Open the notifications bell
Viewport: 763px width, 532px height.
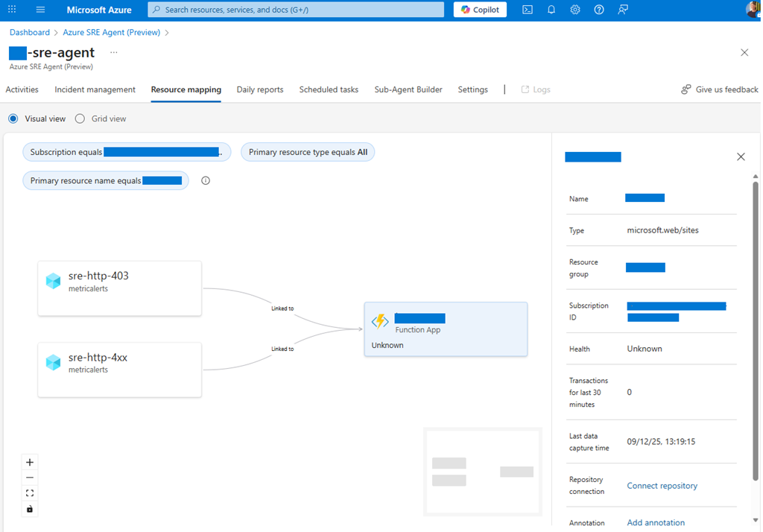coord(551,10)
